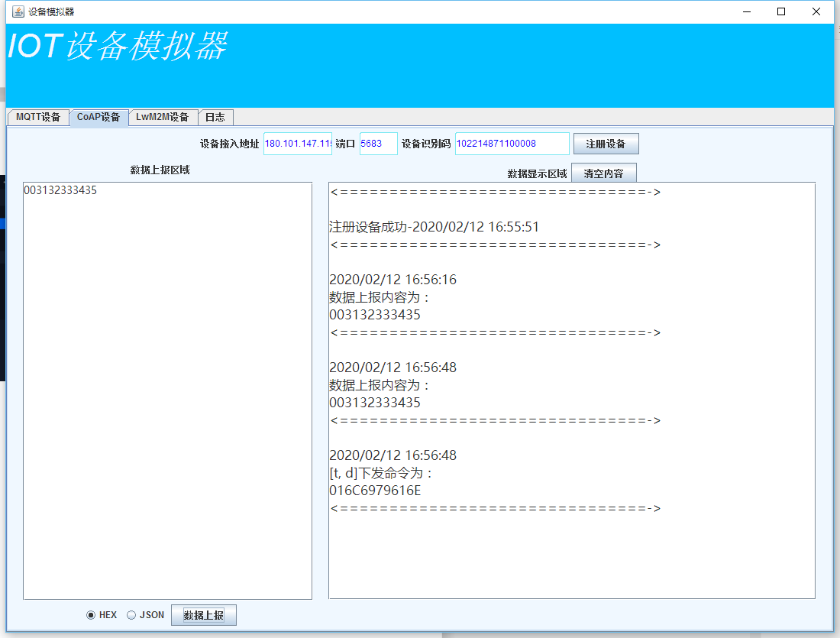Focus the 设备识别码 input field

pyautogui.click(x=512, y=144)
